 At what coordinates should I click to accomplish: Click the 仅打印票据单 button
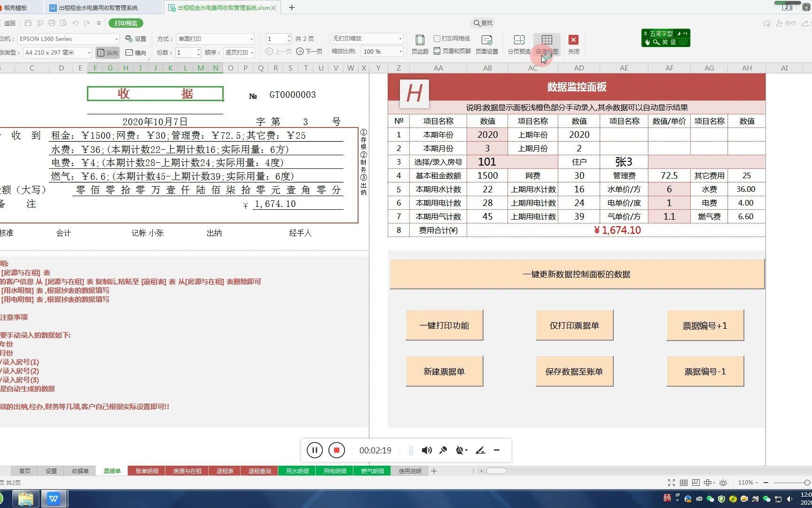(x=574, y=325)
